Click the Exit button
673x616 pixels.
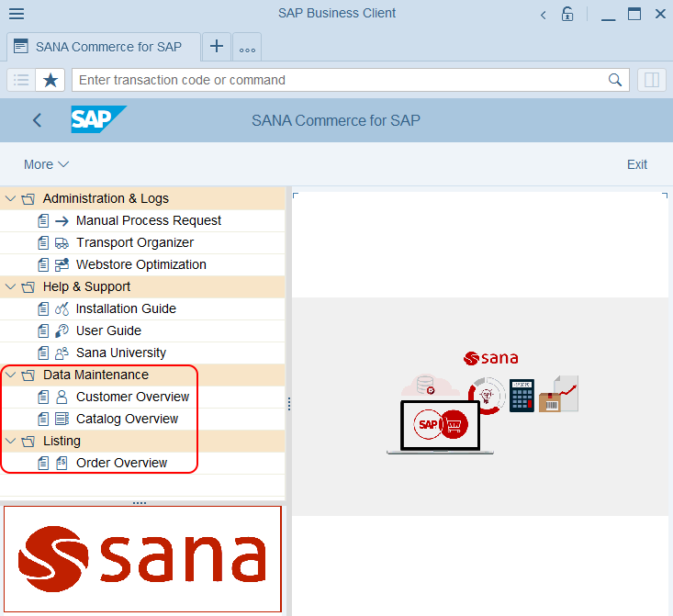637,164
